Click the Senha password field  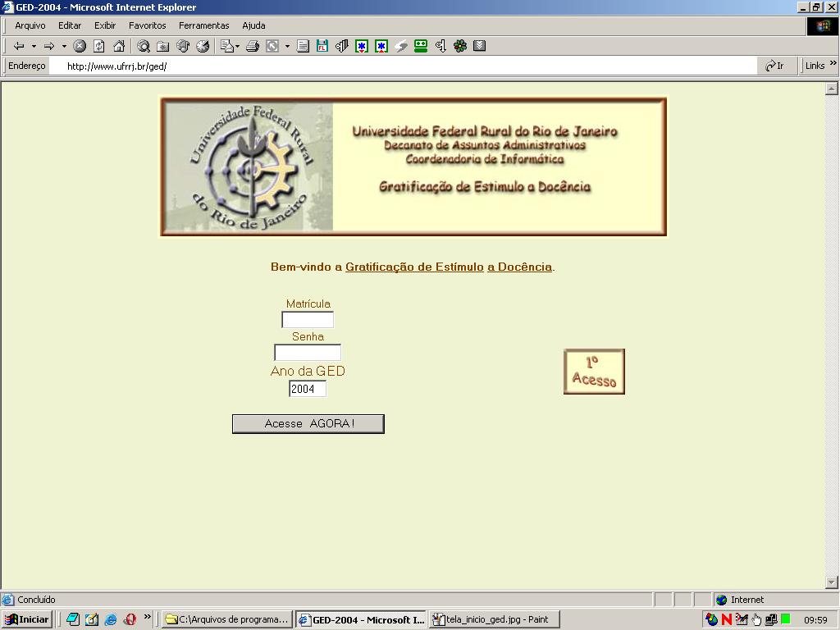pos(308,353)
